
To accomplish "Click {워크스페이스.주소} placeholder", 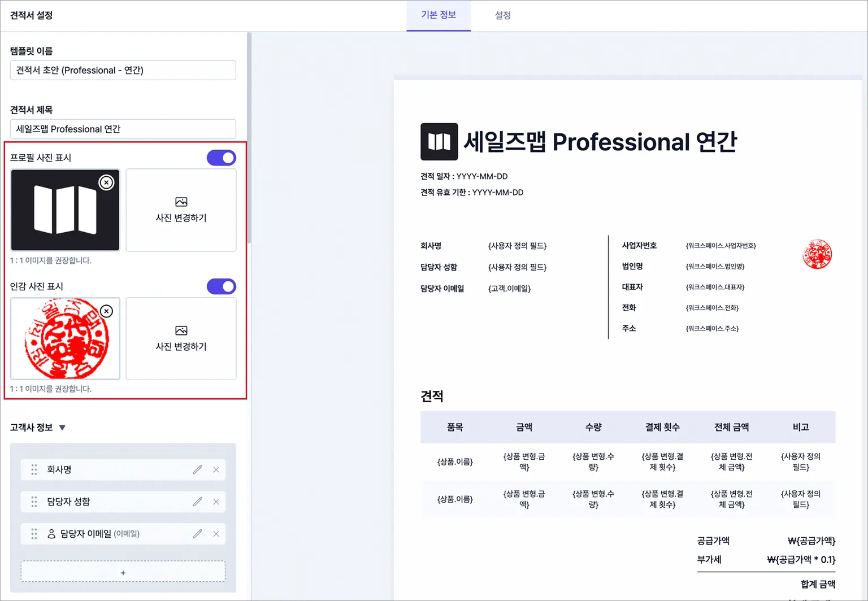I will click(x=712, y=328).
